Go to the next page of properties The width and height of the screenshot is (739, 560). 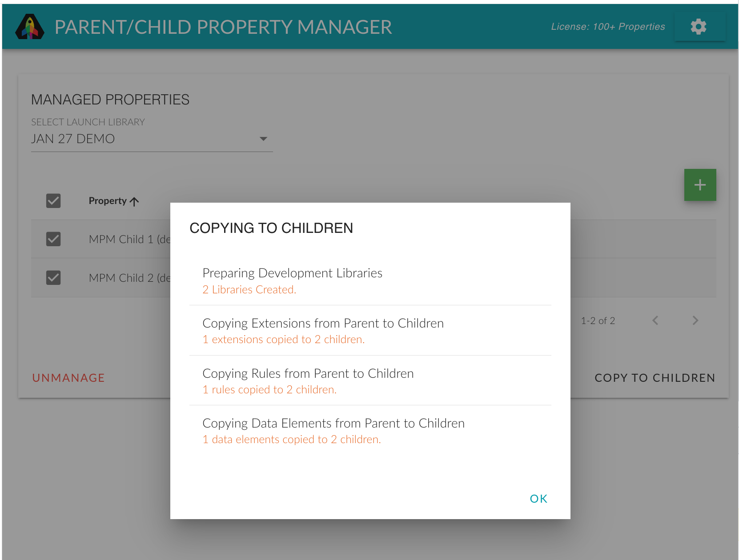(x=695, y=320)
